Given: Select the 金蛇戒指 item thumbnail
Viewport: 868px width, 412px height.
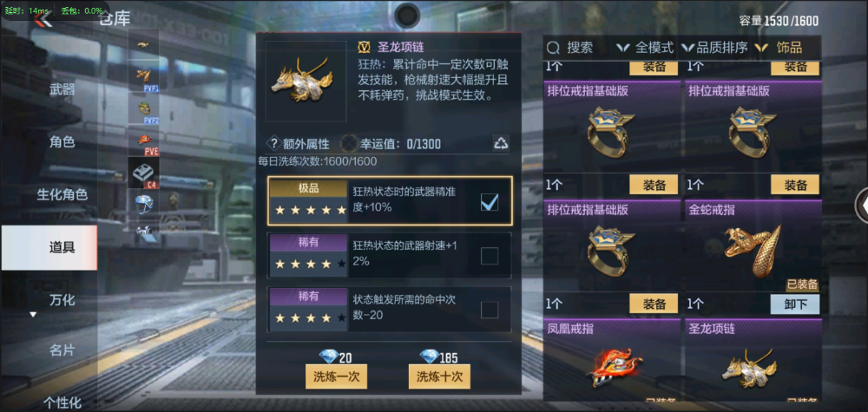Looking at the screenshot, I should [753, 250].
